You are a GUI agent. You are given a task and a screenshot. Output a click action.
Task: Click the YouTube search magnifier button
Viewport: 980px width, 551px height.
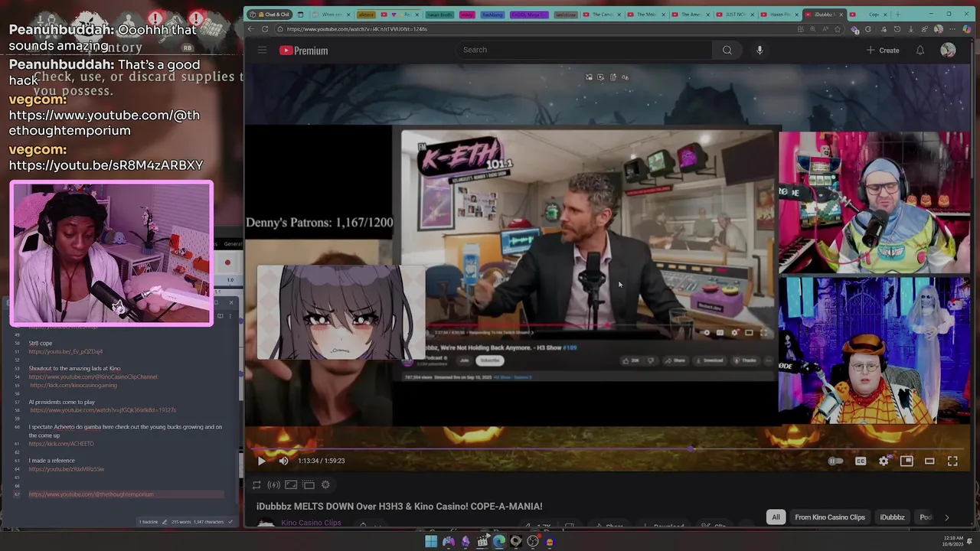pos(727,51)
